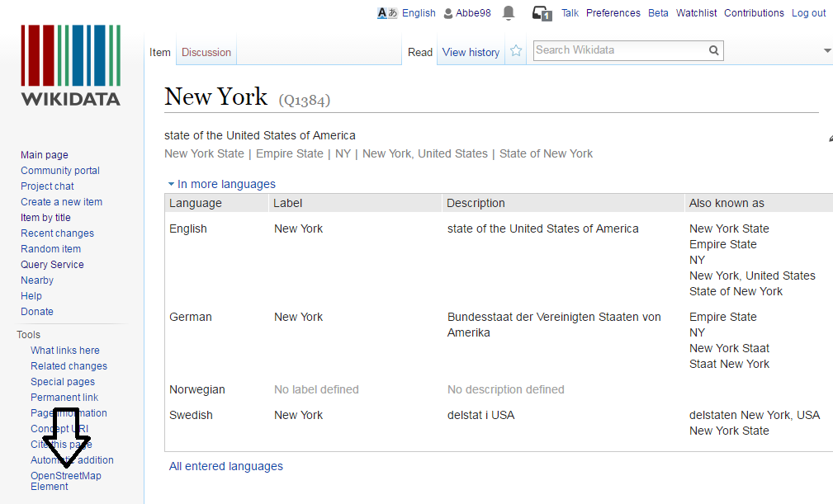
Task: Open Special pages
Action: tap(63, 382)
